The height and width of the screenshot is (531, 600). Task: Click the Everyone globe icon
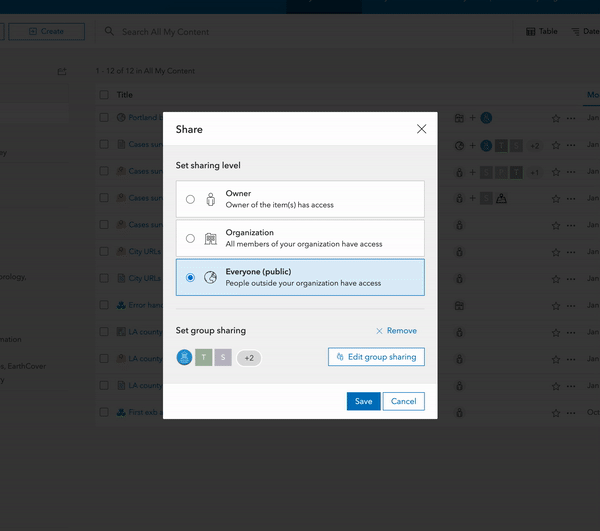pos(210,277)
